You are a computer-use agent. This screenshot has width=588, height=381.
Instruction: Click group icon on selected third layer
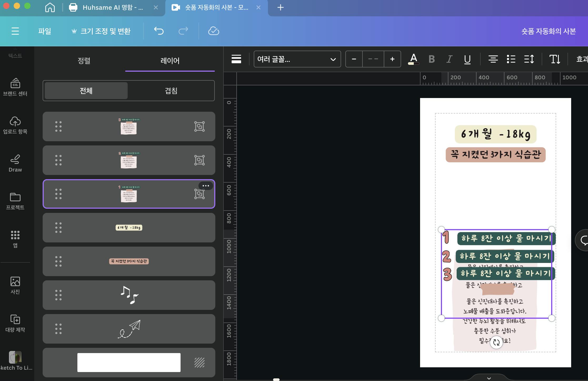click(200, 194)
